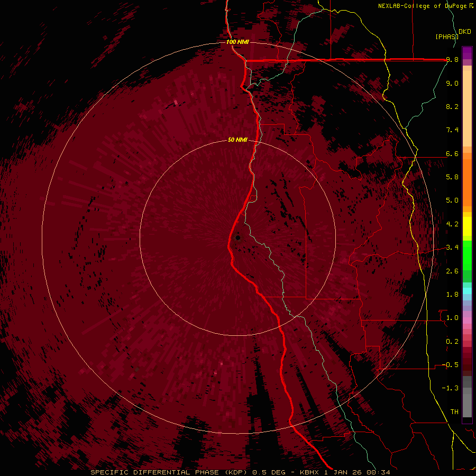The height and width of the screenshot is (476, 476).
Task: Click the [PHAS] label above color bar
Action: (x=447, y=37)
